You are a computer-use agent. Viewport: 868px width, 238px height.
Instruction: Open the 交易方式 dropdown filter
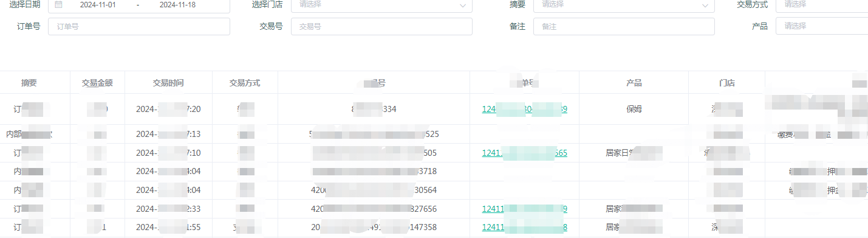(821, 4)
